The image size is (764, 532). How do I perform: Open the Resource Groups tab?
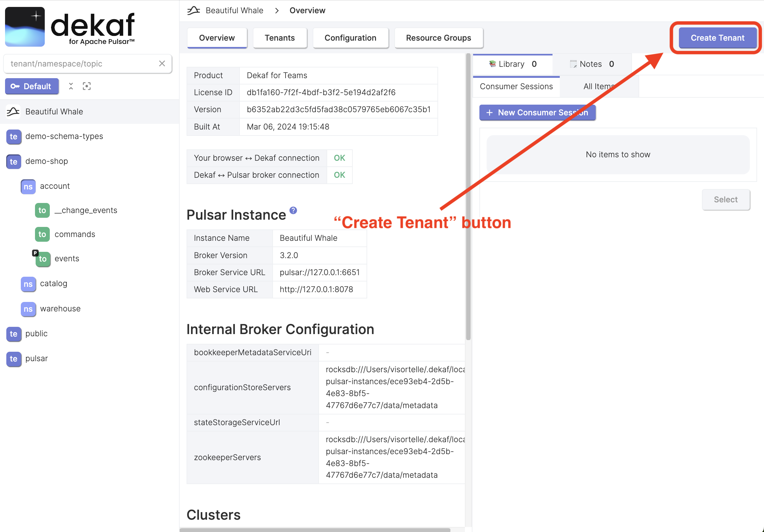coord(438,38)
